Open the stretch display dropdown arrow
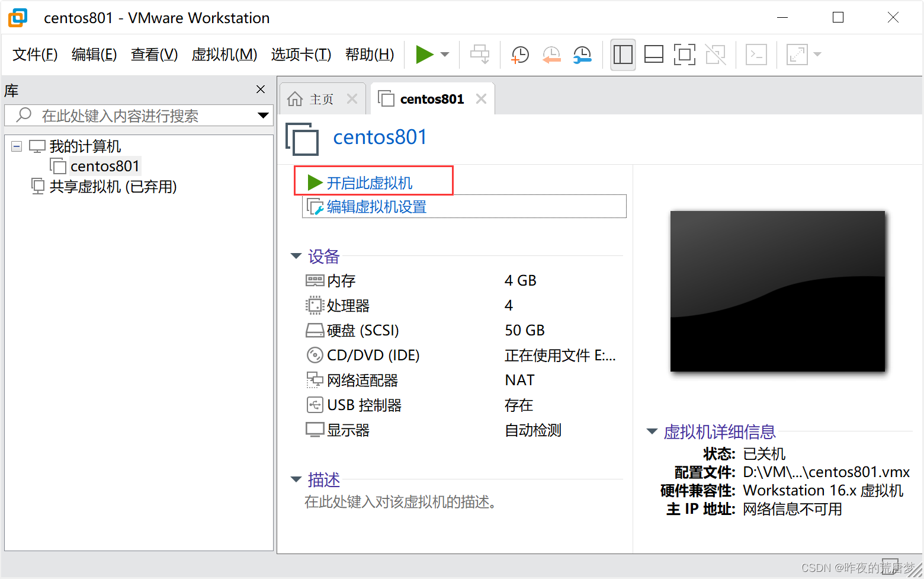924x579 pixels. 817,55
